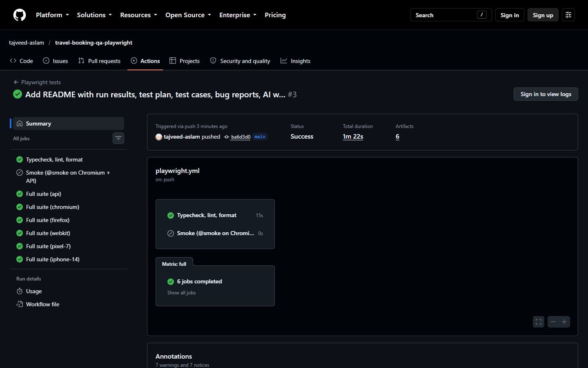Viewport: 588px width, 368px height.
Task: Focus the Search input field
Action: point(451,15)
